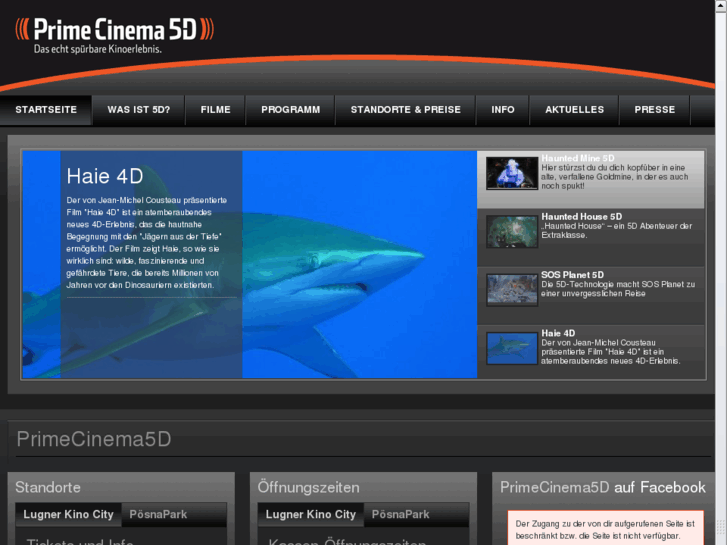Select PösnaPark tab under Öffnungszeiten
727x545 pixels.
click(401, 514)
